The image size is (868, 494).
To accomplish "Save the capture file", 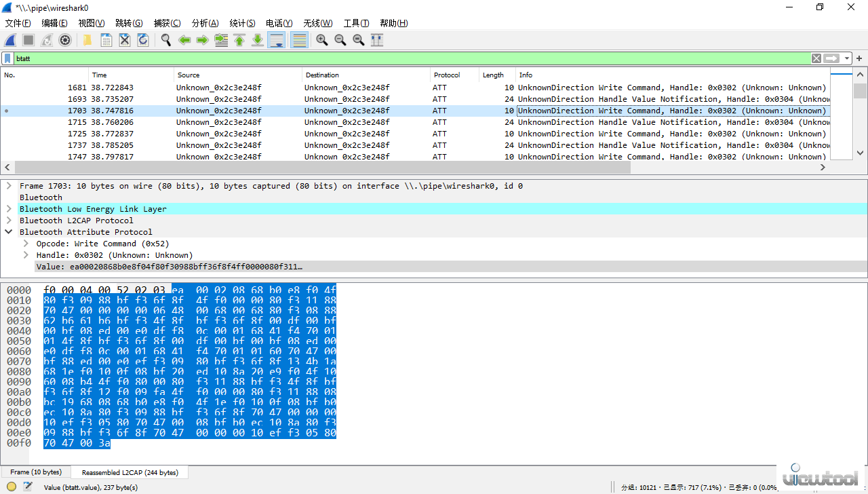I will [x=106, y=40].
